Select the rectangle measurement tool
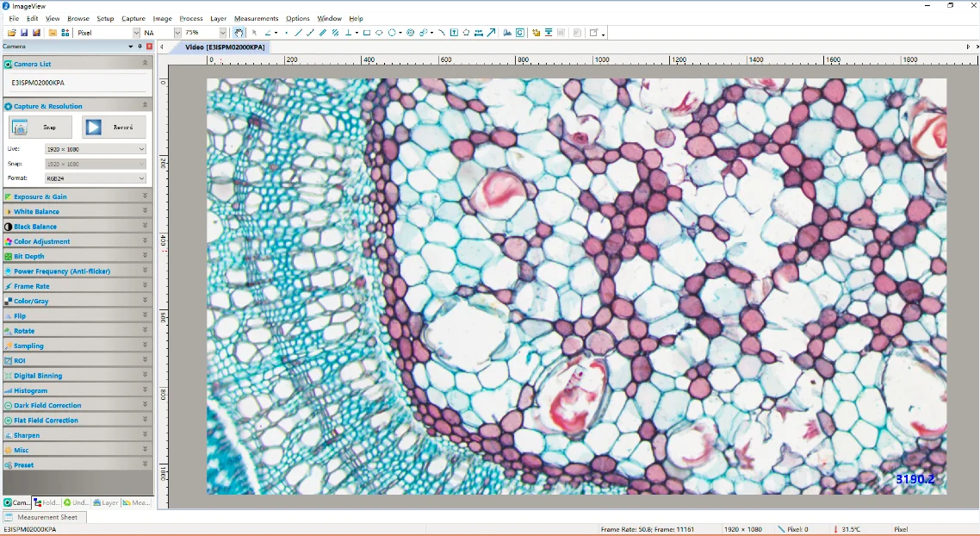980x536 pixels. click(367, 33)
